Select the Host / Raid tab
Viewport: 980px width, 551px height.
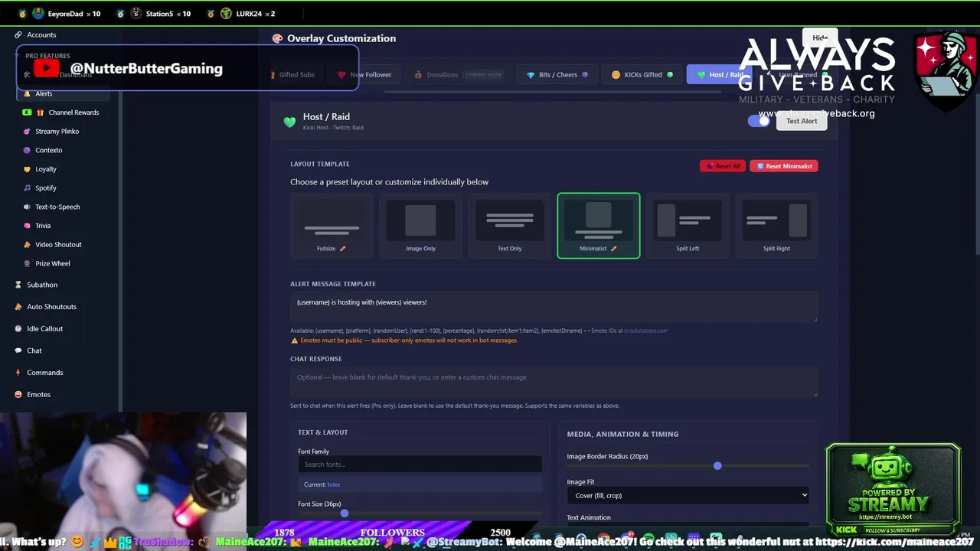click(x=718, y=75)
